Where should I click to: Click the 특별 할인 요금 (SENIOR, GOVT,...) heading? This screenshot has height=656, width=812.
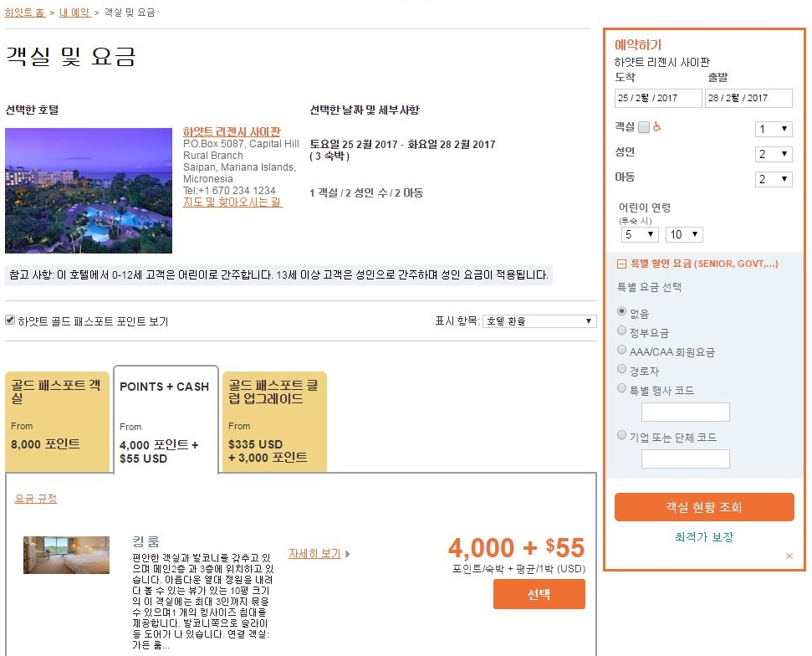pos(704,264)
